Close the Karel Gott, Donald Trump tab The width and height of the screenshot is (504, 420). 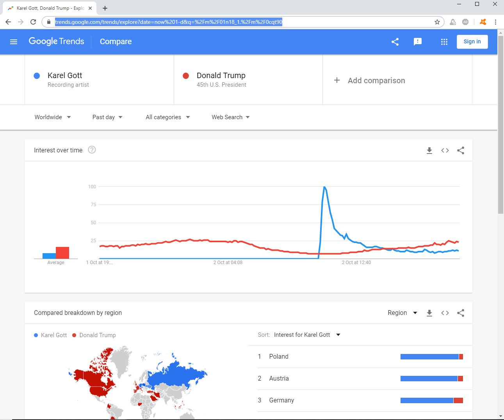pos(90,8)
